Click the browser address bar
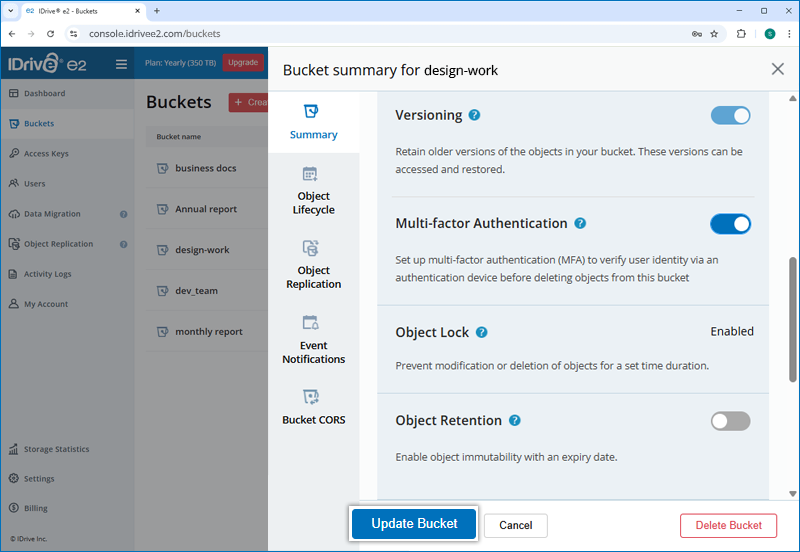The image size is (800, 552). pyautogui.click(x=380, y=33)
